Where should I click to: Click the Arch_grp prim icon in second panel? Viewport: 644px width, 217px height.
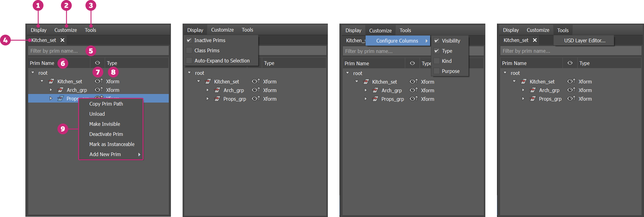pos(217,90)
